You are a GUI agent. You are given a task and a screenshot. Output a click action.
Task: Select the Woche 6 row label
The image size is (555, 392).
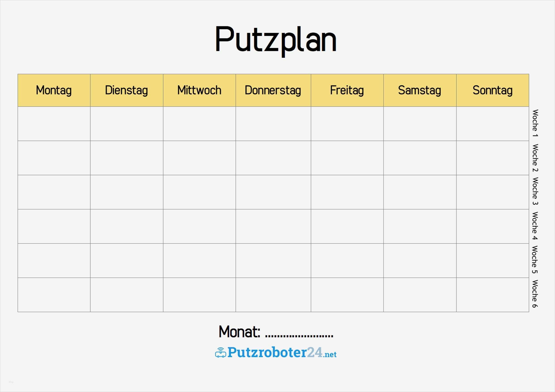click(535, 294)
